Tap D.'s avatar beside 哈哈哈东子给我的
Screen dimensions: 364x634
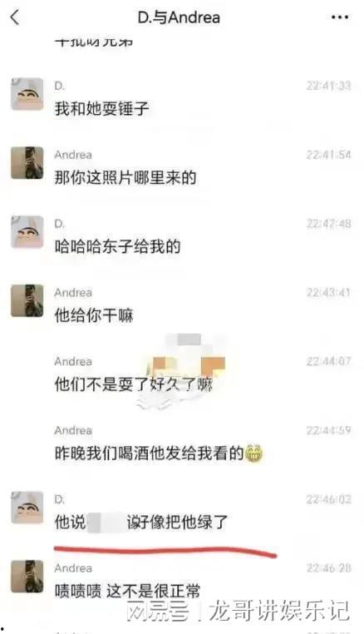click(27, 232)
